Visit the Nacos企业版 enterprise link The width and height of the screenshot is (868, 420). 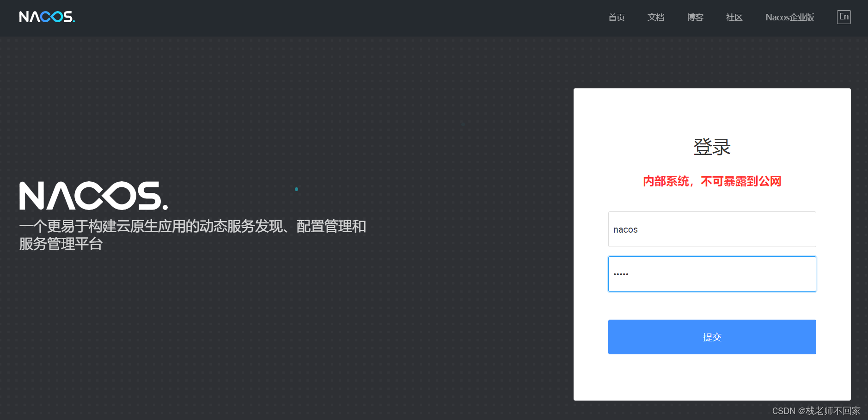pos(789,18)
